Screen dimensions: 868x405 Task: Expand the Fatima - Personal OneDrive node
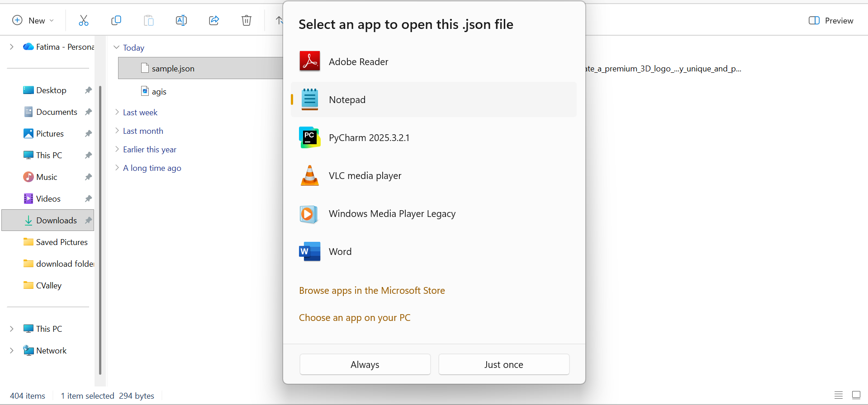(x=12, y=47)
